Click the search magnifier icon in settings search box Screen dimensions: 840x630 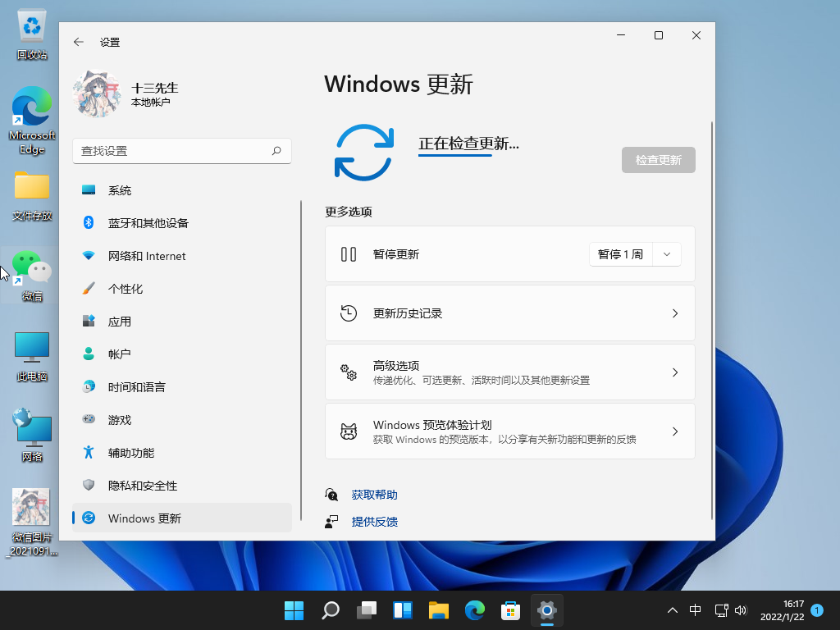coord(276,151)
